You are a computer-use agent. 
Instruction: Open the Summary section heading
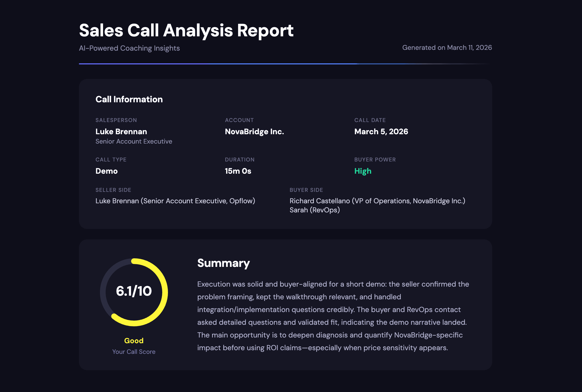point(224,263)
